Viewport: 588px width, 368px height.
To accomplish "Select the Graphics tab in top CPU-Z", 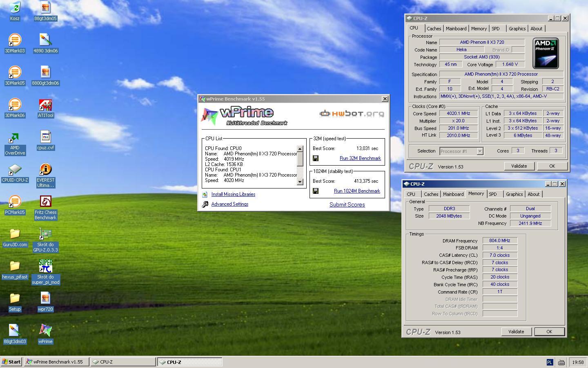I will 517,29.
